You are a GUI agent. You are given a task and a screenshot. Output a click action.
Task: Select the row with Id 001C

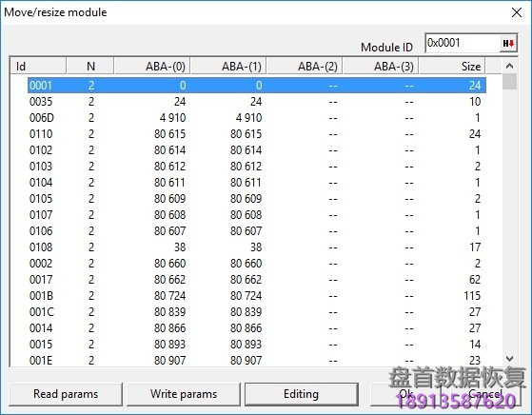point(257,312)
